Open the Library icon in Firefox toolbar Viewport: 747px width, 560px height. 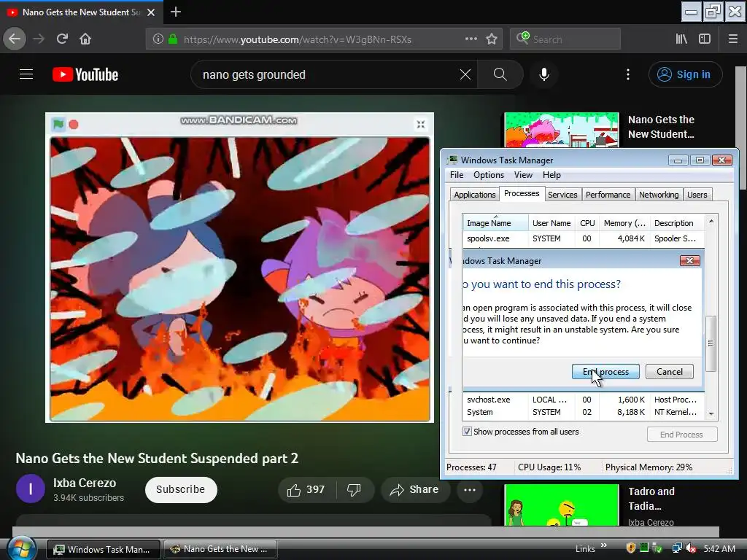tap(681, 39)
